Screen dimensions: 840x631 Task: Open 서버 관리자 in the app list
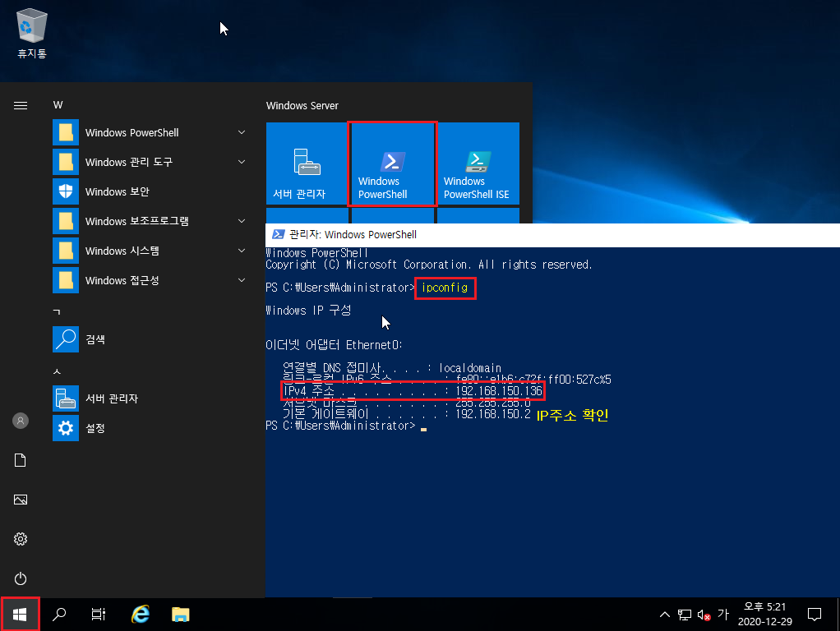point(151,398)
